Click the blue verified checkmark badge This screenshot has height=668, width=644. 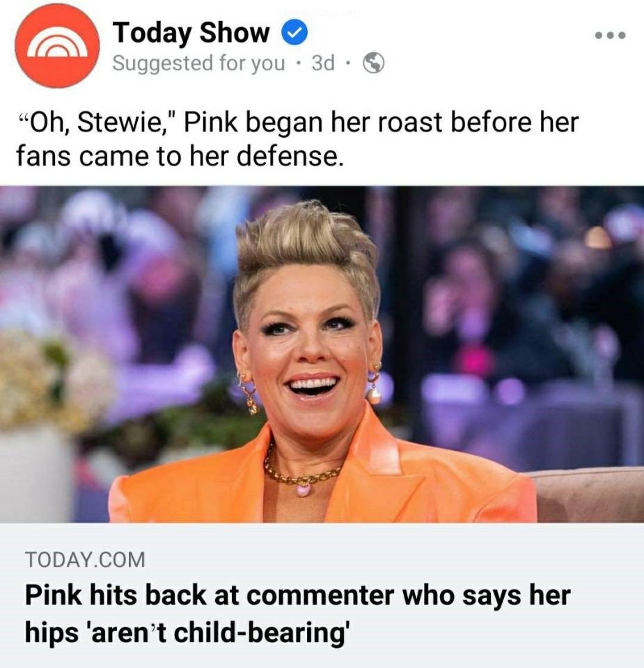pyautogui.click(x=294, y=33)
